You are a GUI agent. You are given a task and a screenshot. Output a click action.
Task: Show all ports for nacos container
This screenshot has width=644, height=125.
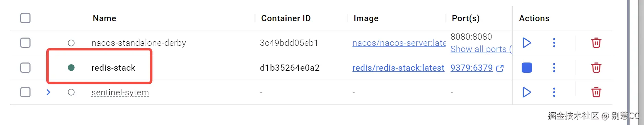pyautogui.click(x=481, y=49)
